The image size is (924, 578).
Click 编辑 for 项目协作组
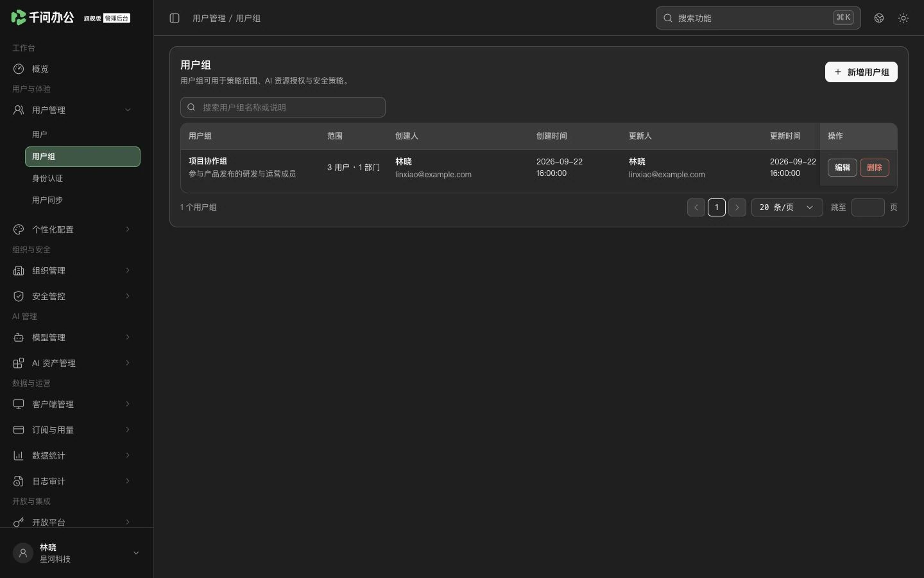[x=843, y=168]
